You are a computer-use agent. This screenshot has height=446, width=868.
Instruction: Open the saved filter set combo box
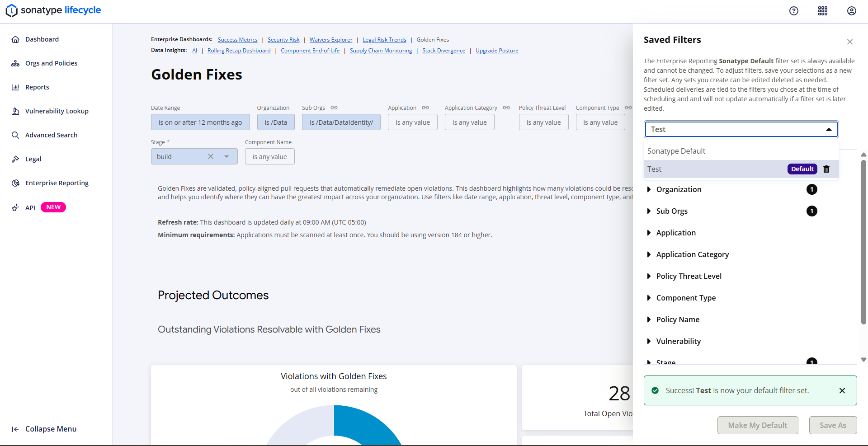click(741, 129)
